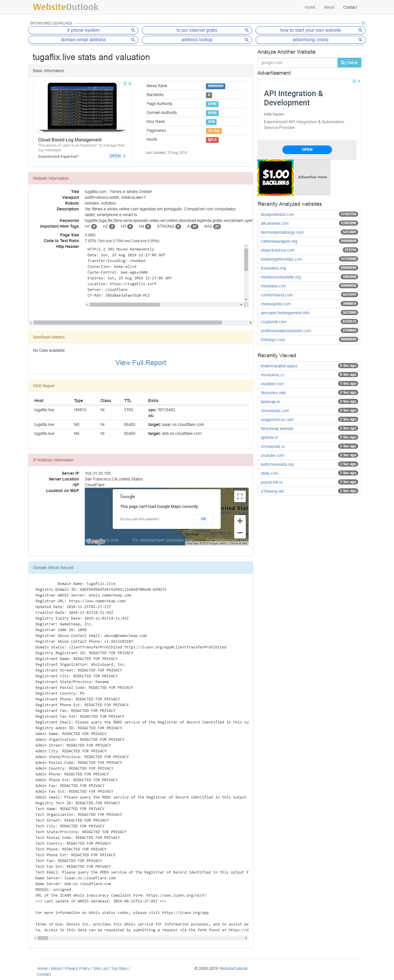This screenshot has width=394, height=980.
Task: Open the footer Home link
Action: (x=42, y=968)
